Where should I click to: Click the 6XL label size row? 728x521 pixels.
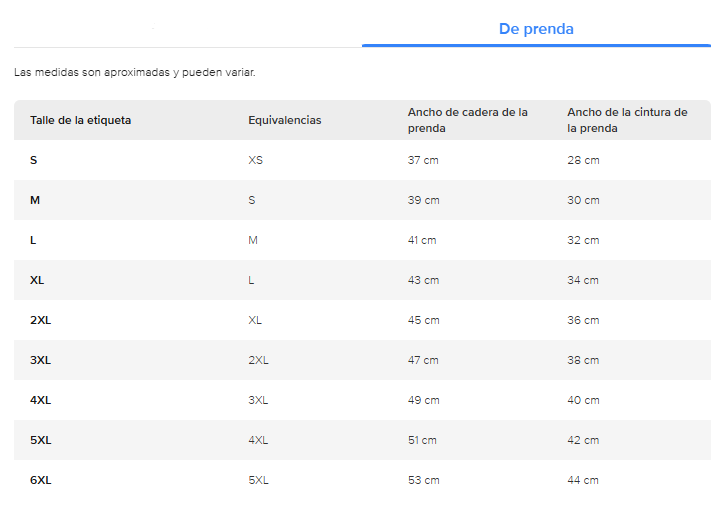41,480
